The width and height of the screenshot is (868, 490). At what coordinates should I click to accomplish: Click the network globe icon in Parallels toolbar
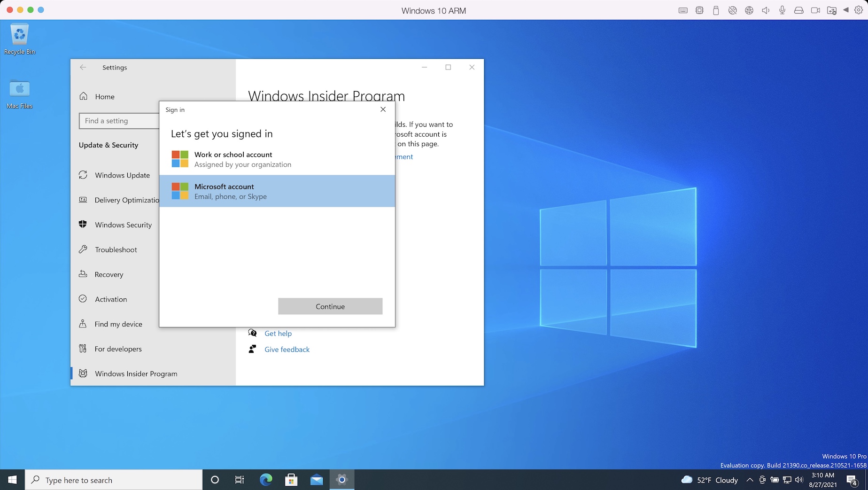tap(749, 10)
